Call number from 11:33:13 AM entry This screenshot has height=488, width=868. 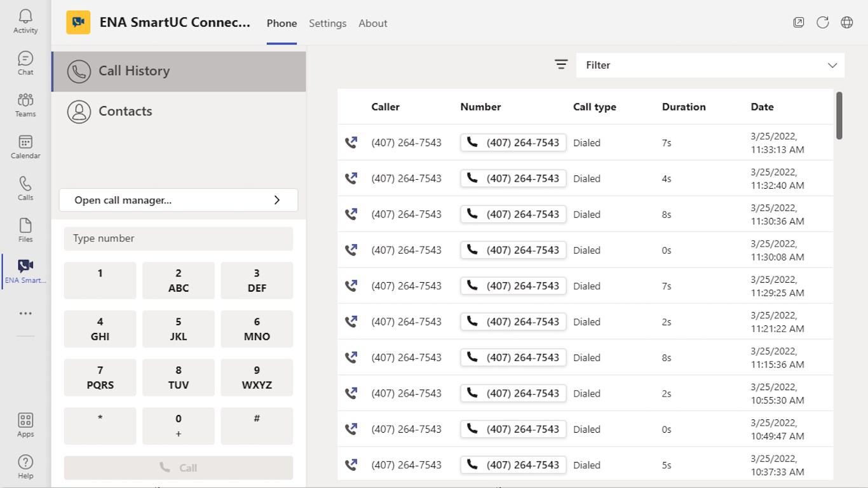pos(513,143)
